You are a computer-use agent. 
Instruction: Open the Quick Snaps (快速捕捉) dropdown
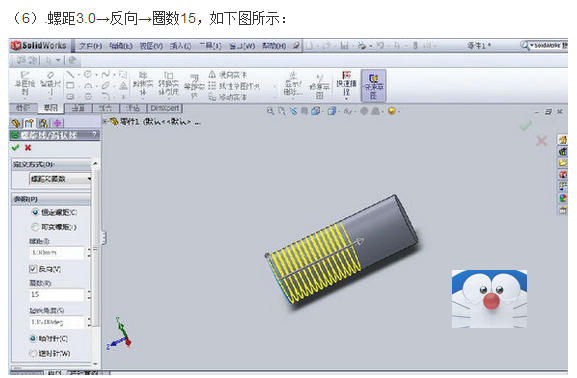point(346,99)
